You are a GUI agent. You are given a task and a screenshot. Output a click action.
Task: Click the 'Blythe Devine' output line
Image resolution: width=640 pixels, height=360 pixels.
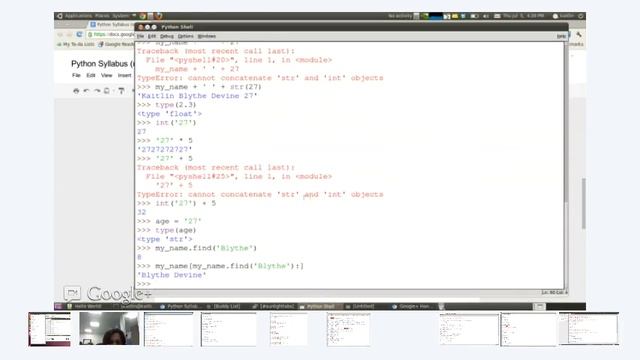coord(172,275)
